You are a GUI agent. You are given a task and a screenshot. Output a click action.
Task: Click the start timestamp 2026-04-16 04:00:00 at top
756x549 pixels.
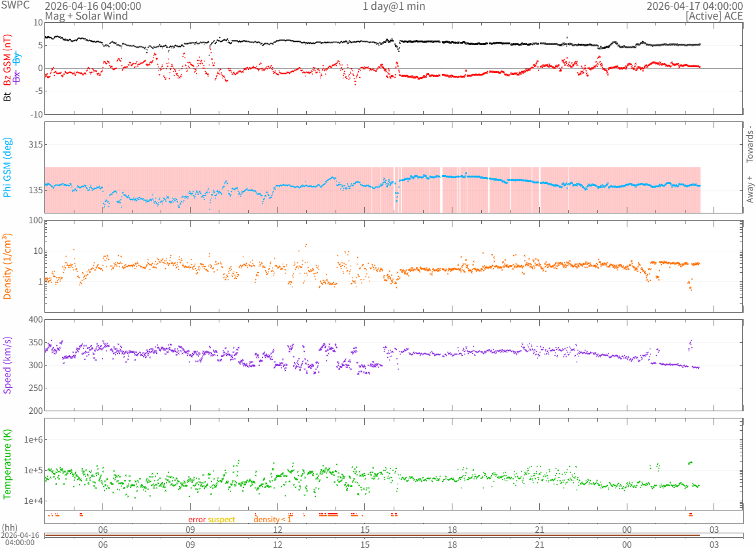coord(93,6)
